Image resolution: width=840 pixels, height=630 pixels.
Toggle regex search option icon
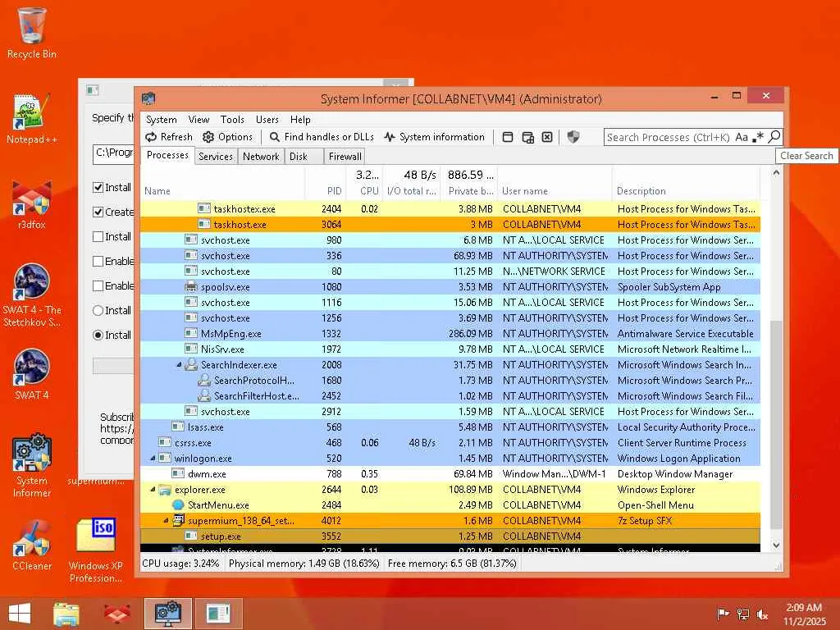tap(757, 137)
